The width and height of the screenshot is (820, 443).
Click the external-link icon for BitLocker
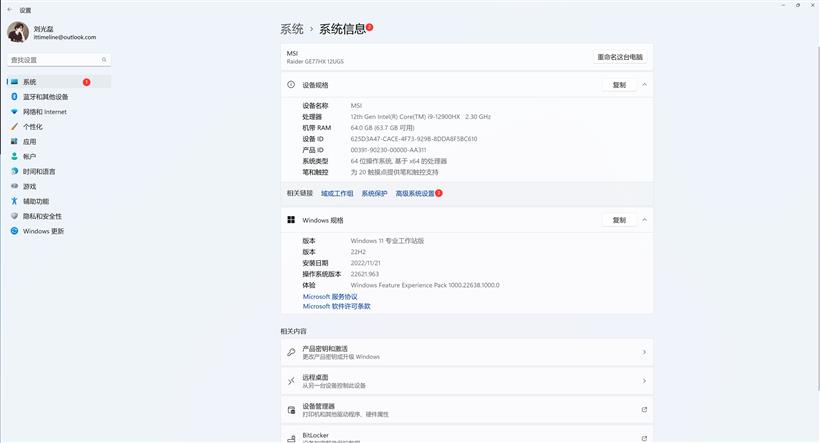[x=644, y=438]
